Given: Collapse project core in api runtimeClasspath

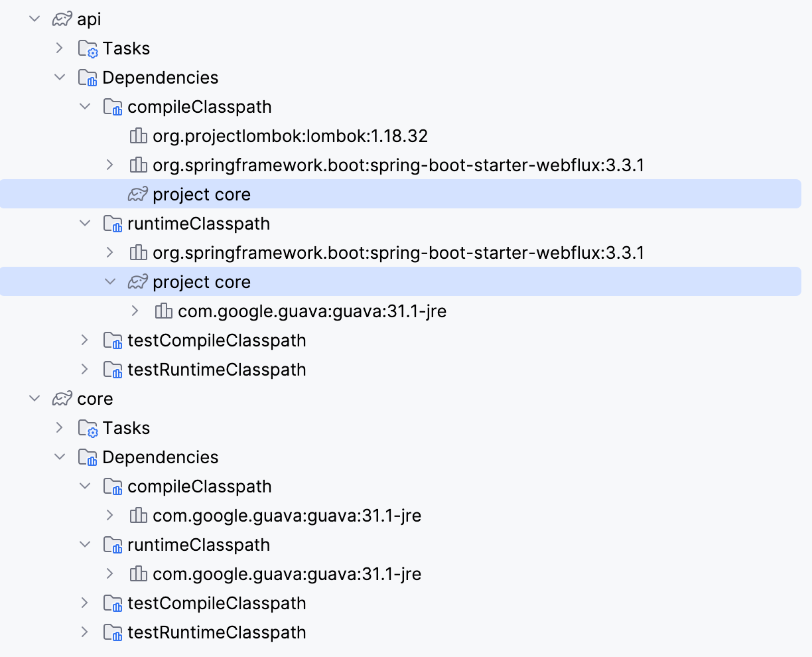Looking at the screenshot, I should click(110, 282).
